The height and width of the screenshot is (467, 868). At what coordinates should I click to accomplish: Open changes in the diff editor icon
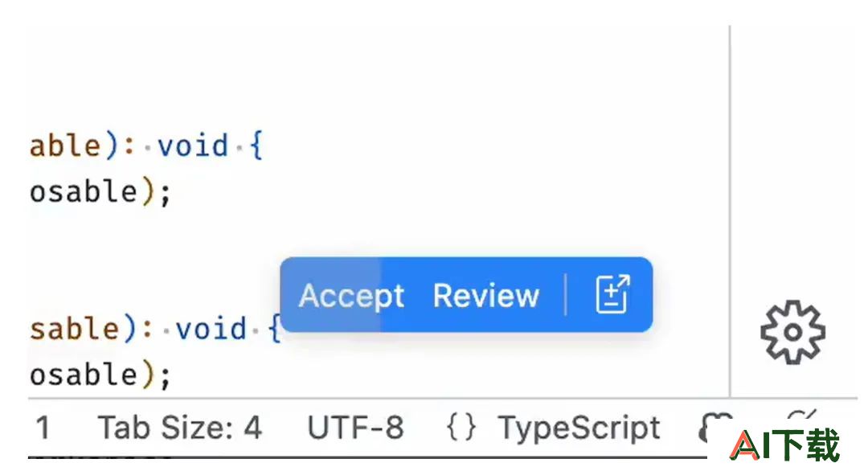coord(612,294)
